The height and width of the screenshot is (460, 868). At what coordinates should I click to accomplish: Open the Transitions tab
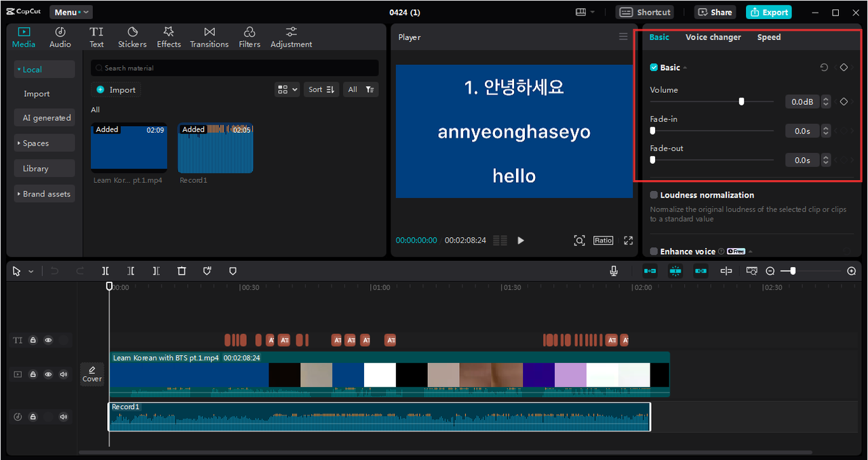point(210,37)
